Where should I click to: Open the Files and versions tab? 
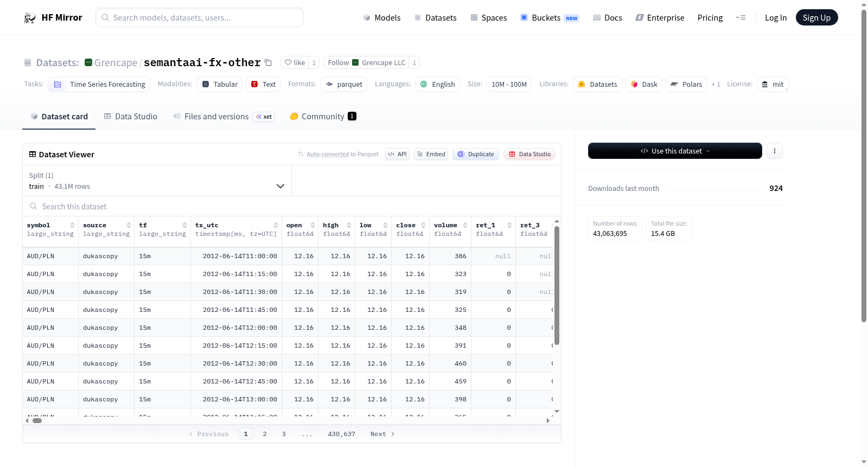[x=224, y=117]
